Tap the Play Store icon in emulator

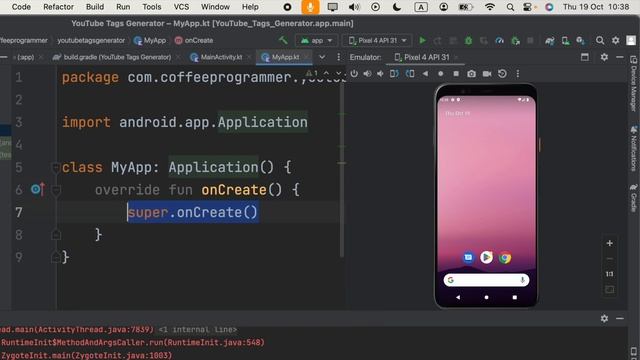(x=486, y=257)
